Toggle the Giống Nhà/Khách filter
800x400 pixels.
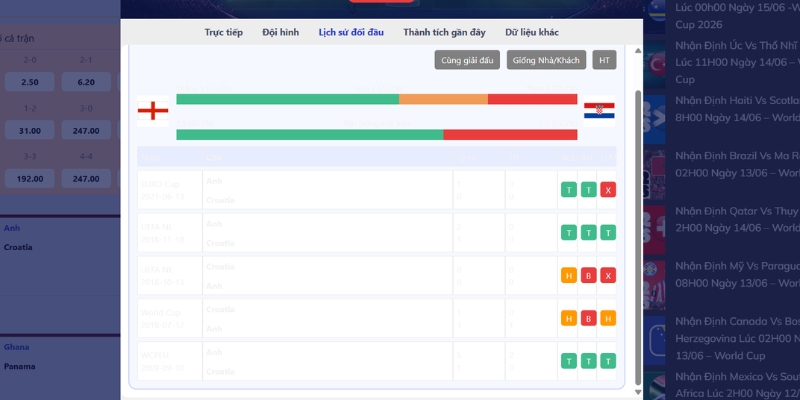(546, 60)
